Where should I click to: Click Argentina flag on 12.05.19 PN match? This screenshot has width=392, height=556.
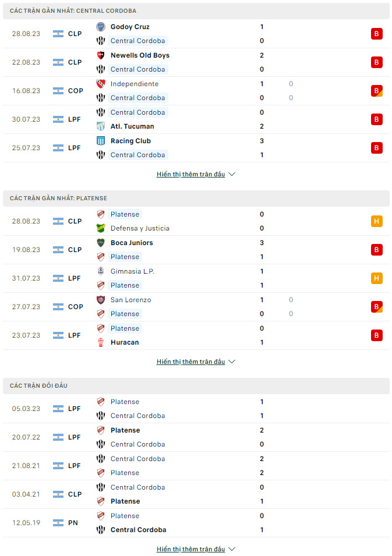pos(58,523)
